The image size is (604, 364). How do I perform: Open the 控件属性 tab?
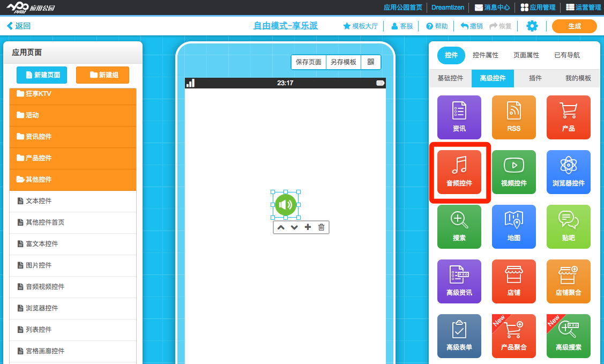tap(486, 55)
